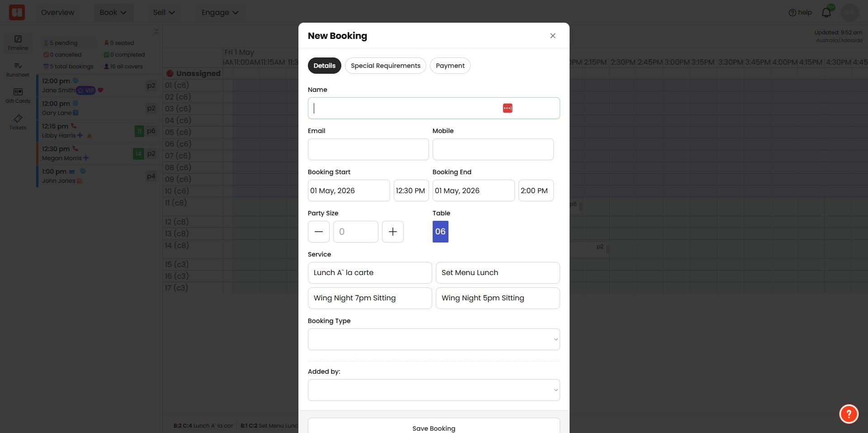Decrease party size with the minus button
This screenshot has height=433, width=868.
(x=319, y=232)
